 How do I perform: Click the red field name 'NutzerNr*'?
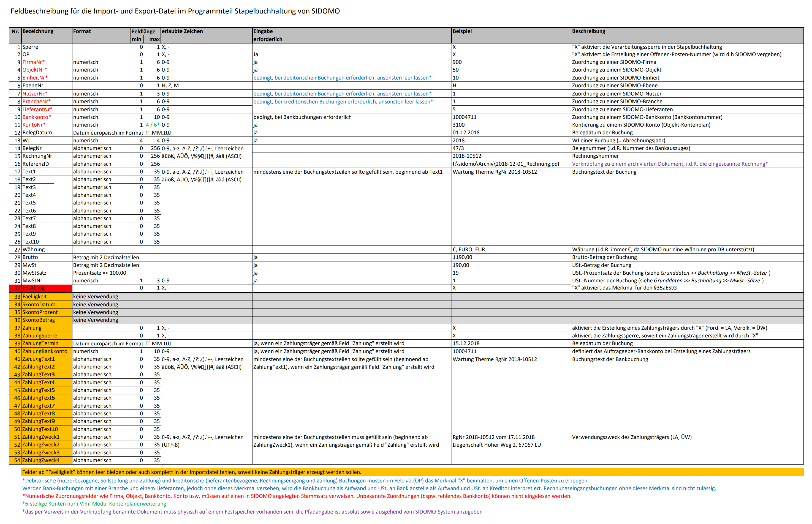pos(35,94)
